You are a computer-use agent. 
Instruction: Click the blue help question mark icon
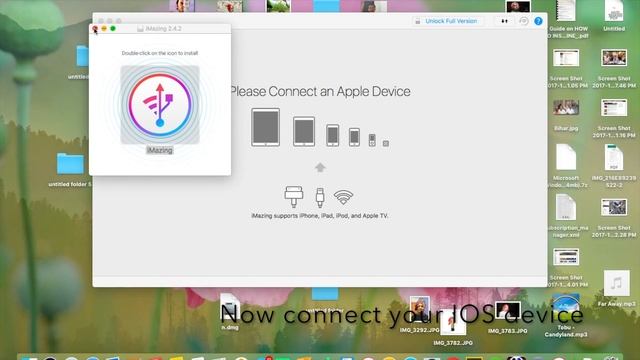click(538, 21)
